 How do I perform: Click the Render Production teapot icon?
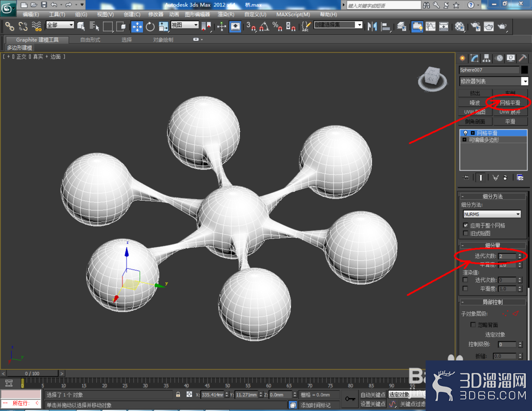coord(503,27)
